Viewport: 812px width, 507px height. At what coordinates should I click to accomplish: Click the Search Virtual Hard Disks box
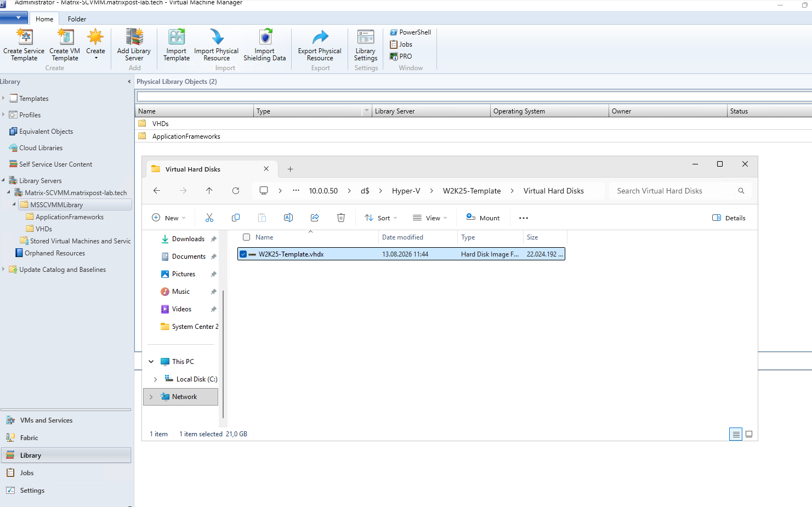(x=680, y=191)
